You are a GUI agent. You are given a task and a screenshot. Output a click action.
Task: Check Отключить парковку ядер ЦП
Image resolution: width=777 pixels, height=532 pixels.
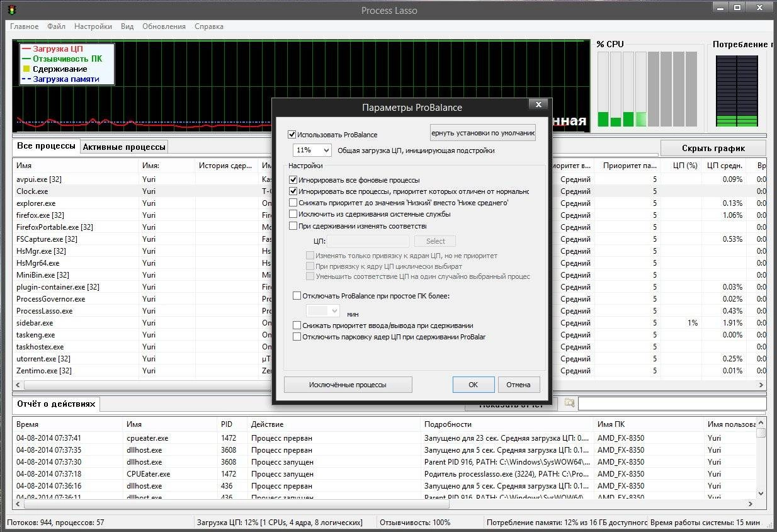pyautogui.click(x=297, y=337)
